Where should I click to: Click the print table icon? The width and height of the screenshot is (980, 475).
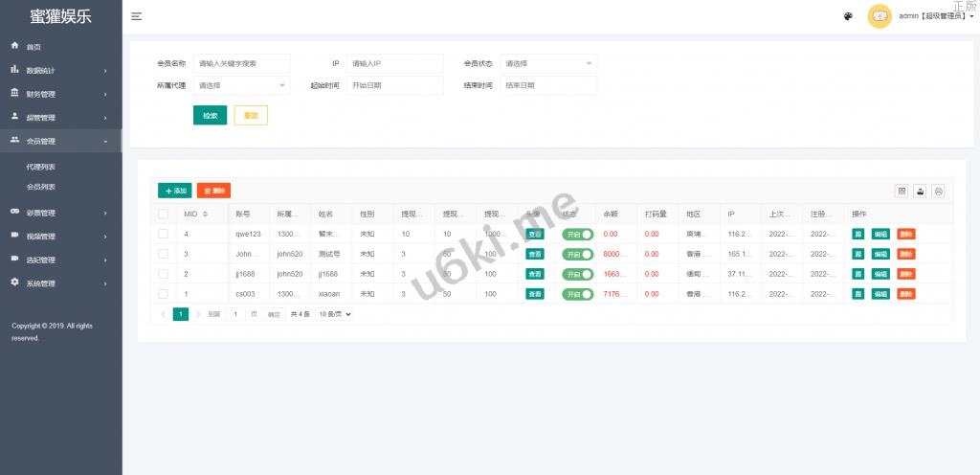point(938,191)
